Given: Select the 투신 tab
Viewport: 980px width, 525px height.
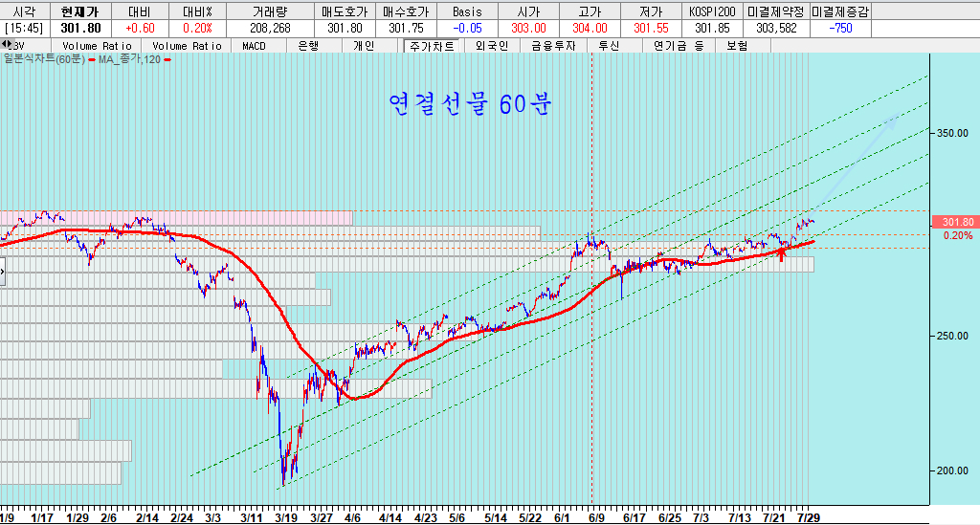Looking at the screenshot, I should [609, 46].
